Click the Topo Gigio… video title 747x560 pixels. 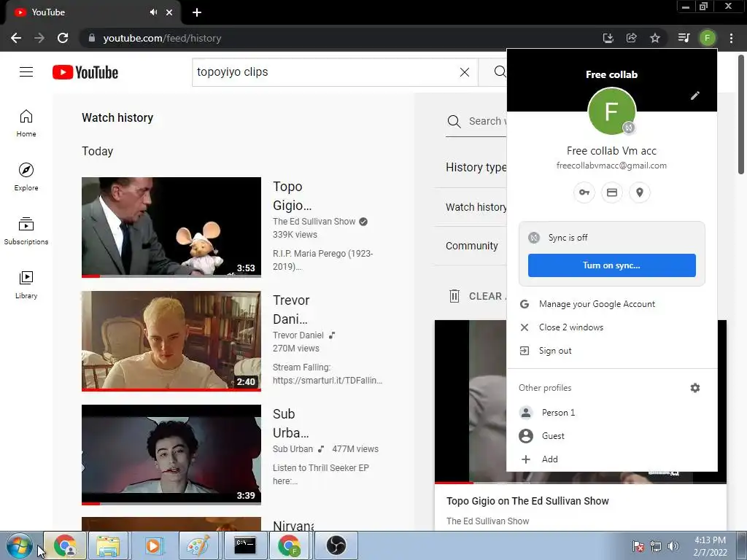(x=292, y=195)
